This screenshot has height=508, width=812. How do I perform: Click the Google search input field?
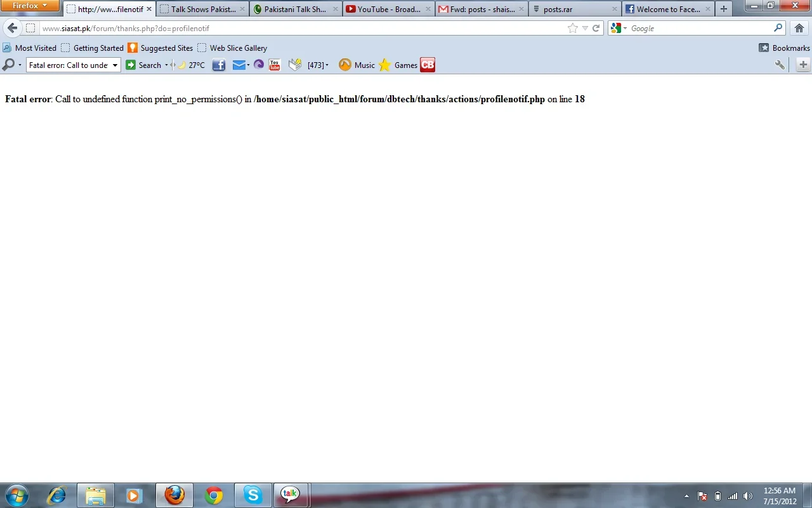(700, 28)
